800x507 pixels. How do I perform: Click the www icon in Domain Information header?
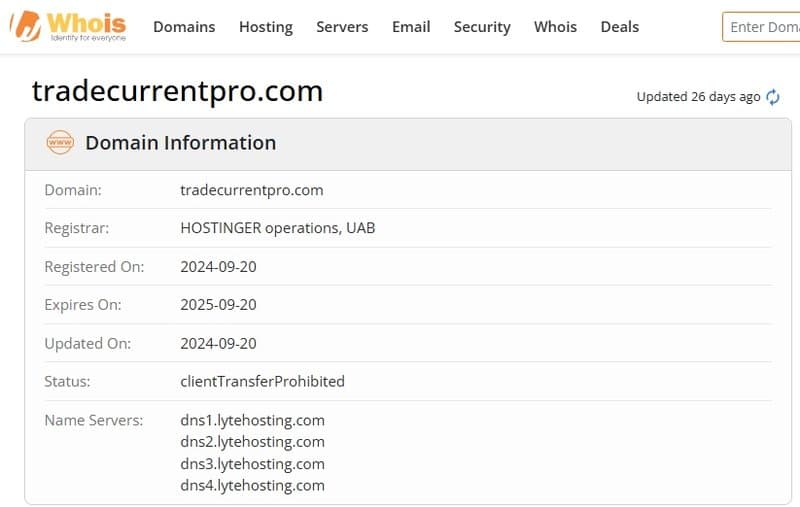[x=60, y=143]
